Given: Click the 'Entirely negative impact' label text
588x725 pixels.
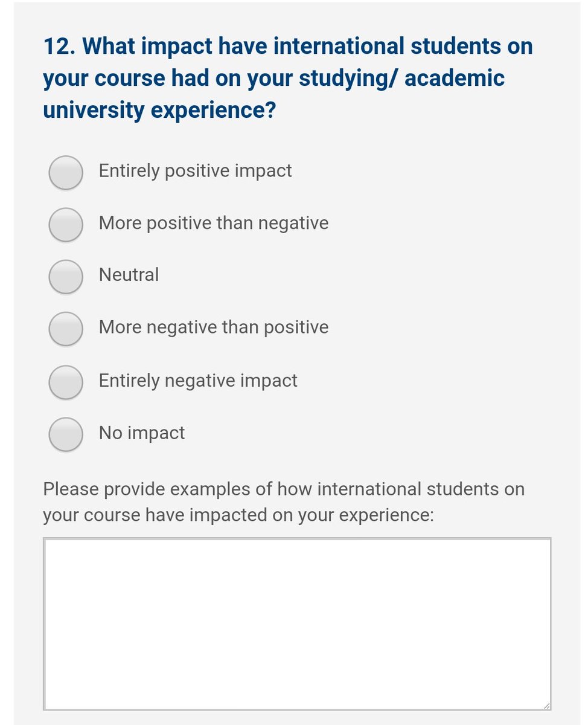Looking at the screenshot, I should click(198, 381).
